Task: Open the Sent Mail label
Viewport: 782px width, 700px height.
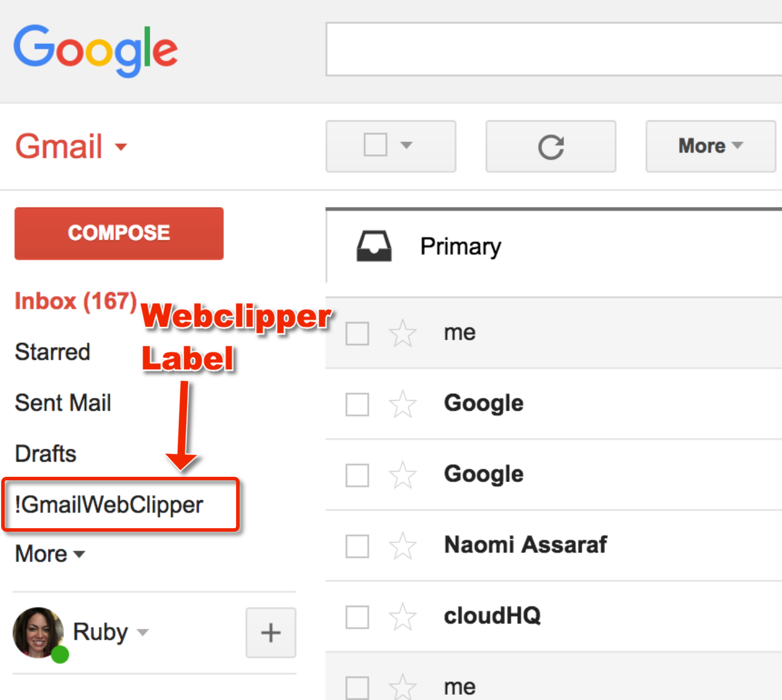Action: [63, 403]
